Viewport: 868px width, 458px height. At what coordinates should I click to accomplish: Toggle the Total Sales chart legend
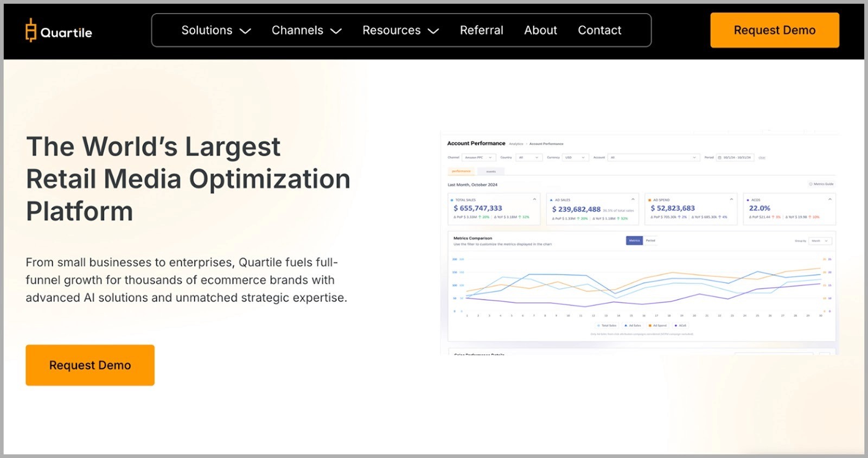607,326
